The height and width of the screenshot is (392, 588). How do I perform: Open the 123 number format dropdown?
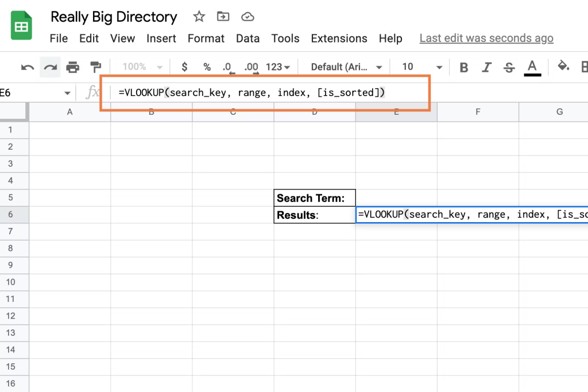tap(277, 67)
